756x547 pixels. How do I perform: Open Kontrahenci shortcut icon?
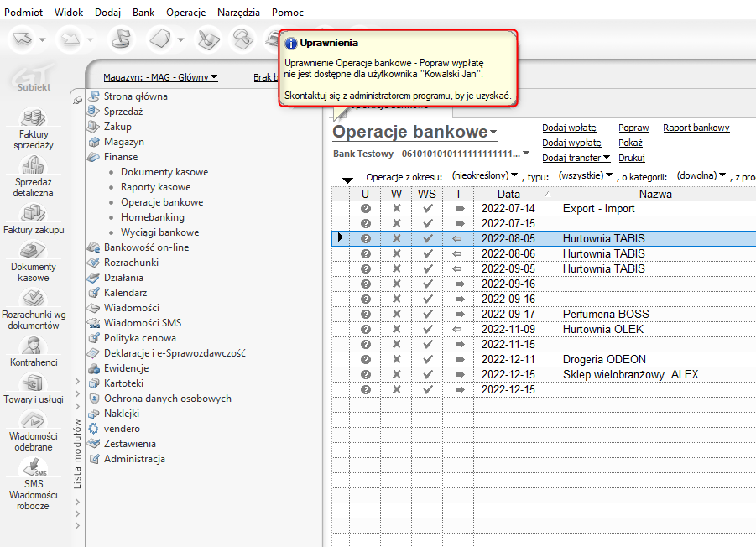click(x=34, y=346)
